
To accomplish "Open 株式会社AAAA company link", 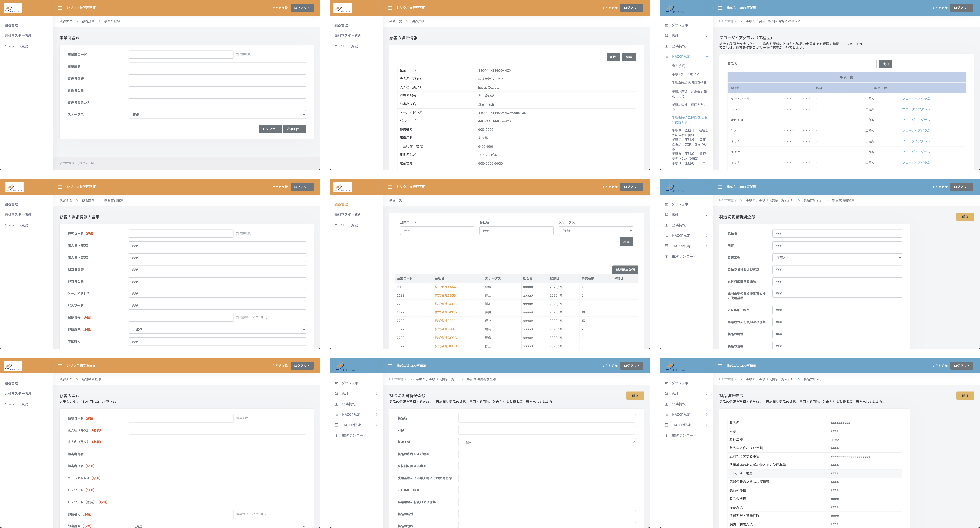I will (x=445, y=287).
